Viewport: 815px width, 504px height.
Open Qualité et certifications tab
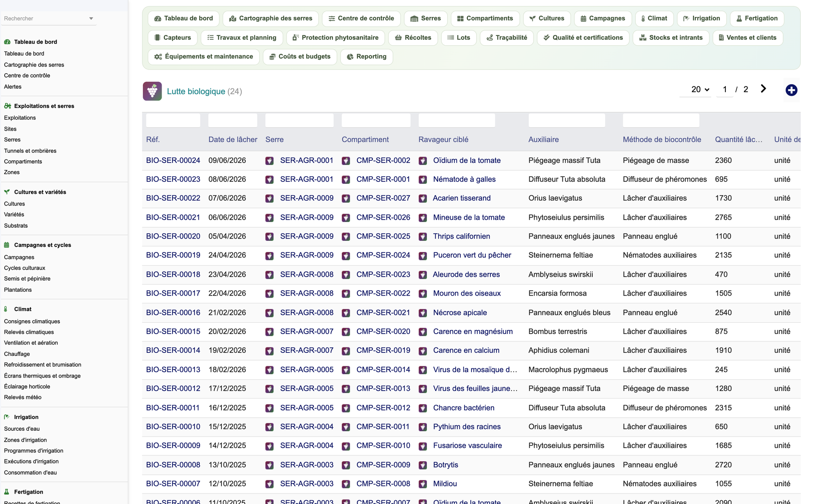coord(583,38)
